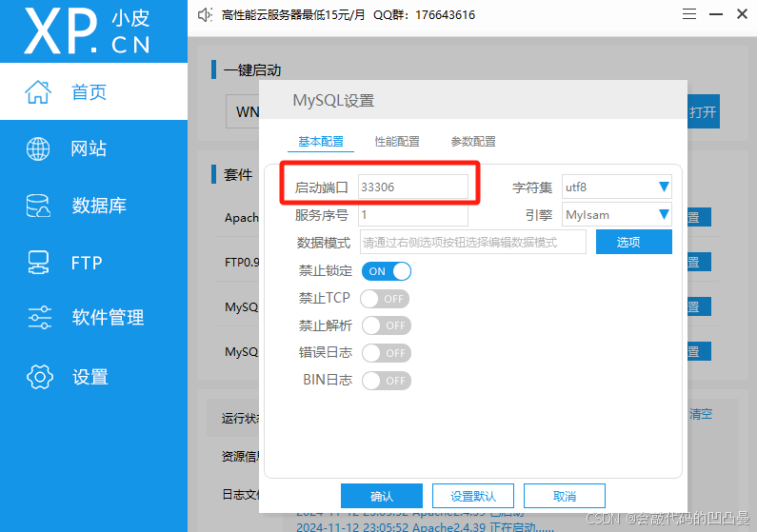Image resolution: width=757 pixels, height=532 pixels.
Task: Enable the 禁止解析 switch
Action: point(387,326)
